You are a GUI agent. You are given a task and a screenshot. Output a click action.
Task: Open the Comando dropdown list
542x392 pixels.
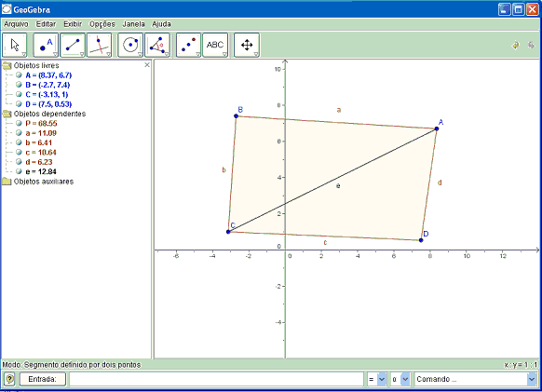(x=532, y=379)
